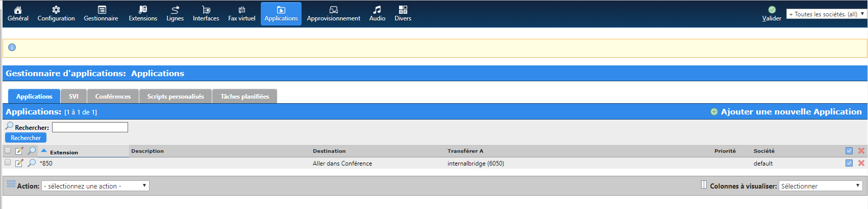Toggle the enabled checkbox on the *850 row

tap(849, 163)
